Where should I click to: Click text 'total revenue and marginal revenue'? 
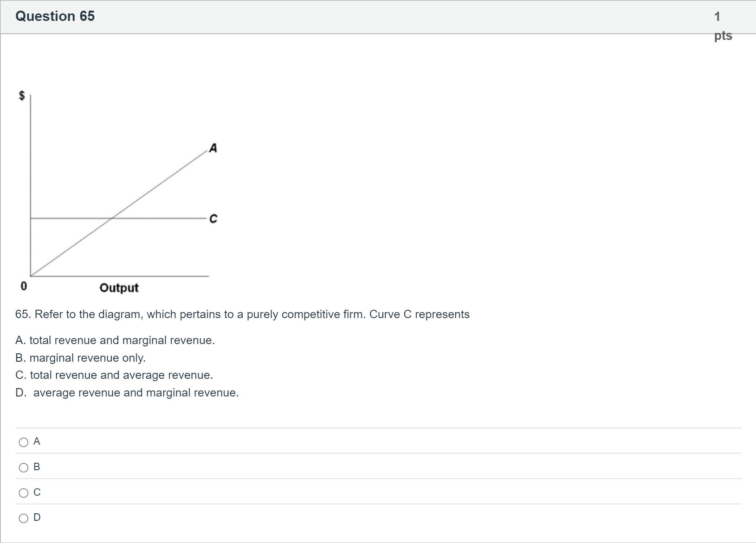click(x=122, y=340)
